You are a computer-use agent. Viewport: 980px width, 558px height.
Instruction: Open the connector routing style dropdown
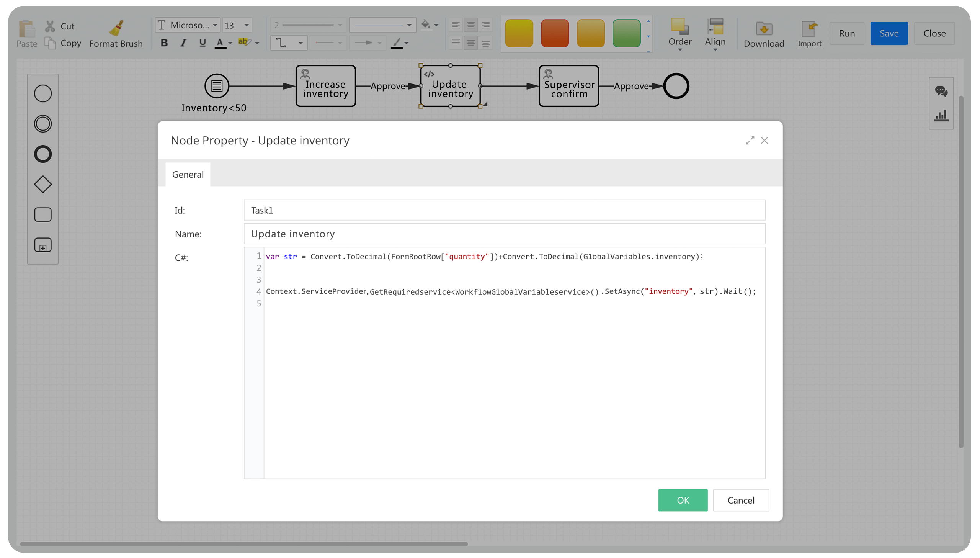click(x=289, y=43)
